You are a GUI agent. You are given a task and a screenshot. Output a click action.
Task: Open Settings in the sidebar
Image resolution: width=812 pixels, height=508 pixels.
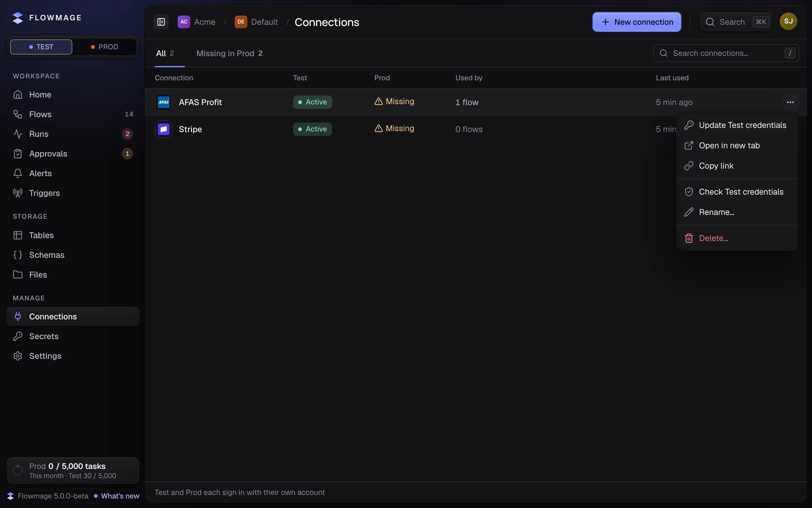[73, 356]
